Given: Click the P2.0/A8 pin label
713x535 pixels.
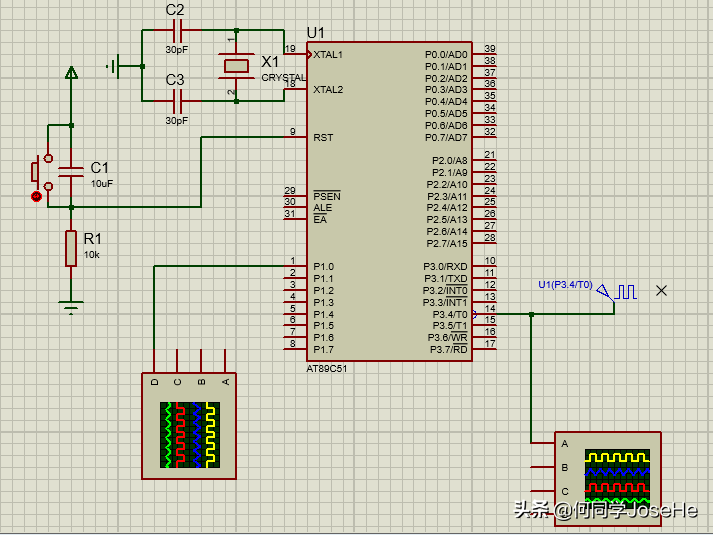Looking at the screenshot, I should pyautogui.click(x=449, y=160).
